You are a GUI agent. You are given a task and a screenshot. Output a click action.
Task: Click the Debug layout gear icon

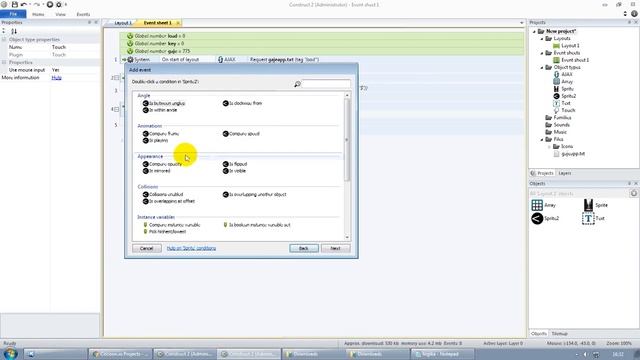(59, 4)
